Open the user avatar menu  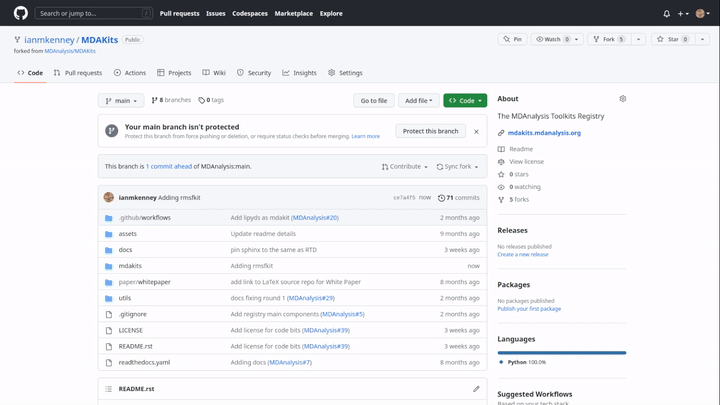click(x=703, y=14)
